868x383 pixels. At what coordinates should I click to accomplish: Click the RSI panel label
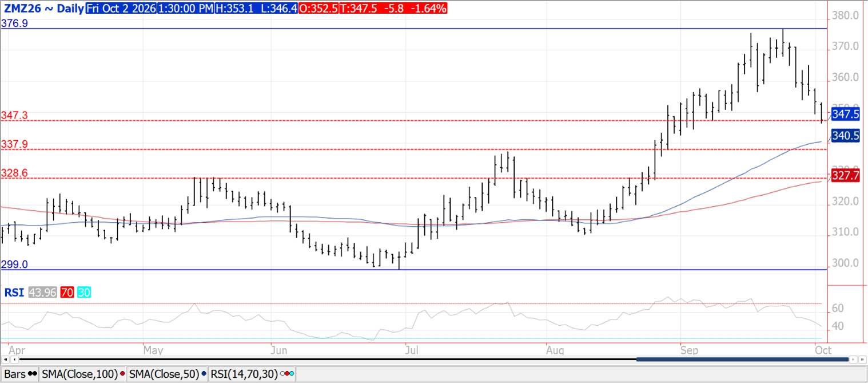point(14,293)
